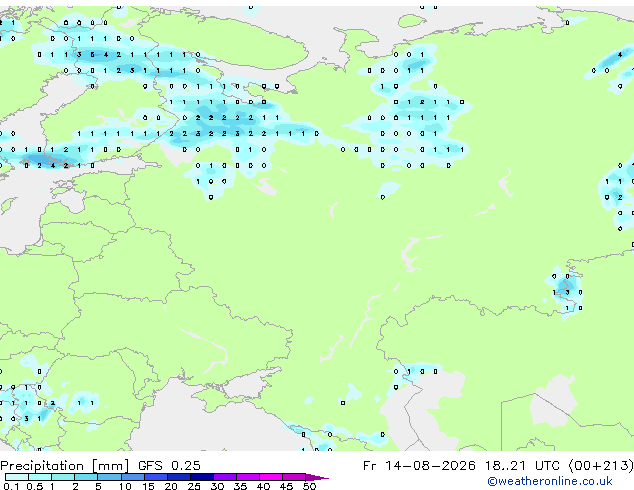Click the legend value '15'
634x490 pixels.
(148, 486)
